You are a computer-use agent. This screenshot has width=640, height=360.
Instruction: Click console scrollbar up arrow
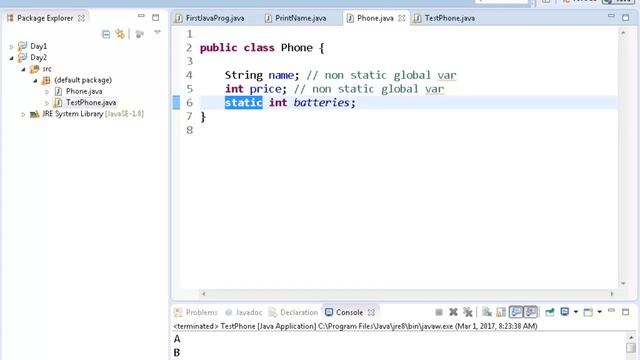pos(631,338)
